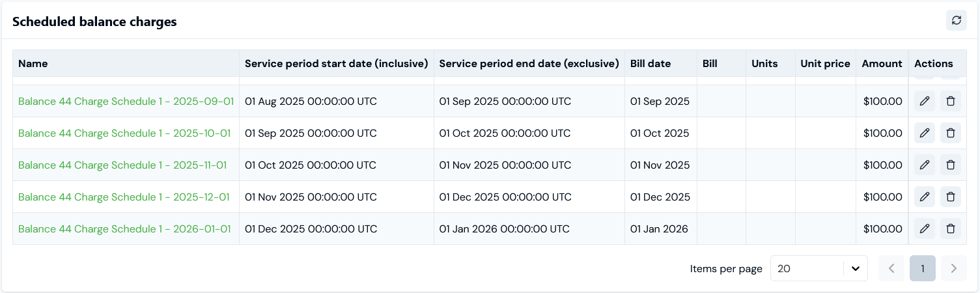Open Balance 44 Charge Schedule 1 - 2026-01-01 link
The width and height of the screenshot is (980, 293).
click(124, 229)
